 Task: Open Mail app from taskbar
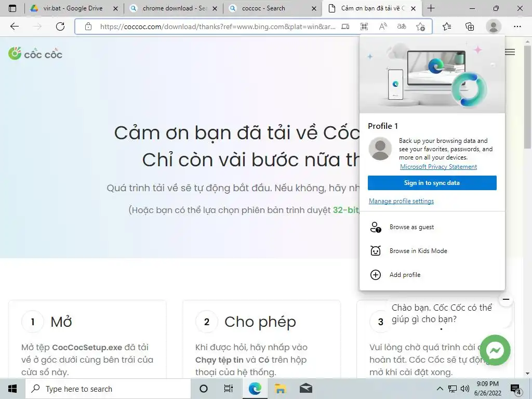tap(306, 389)
